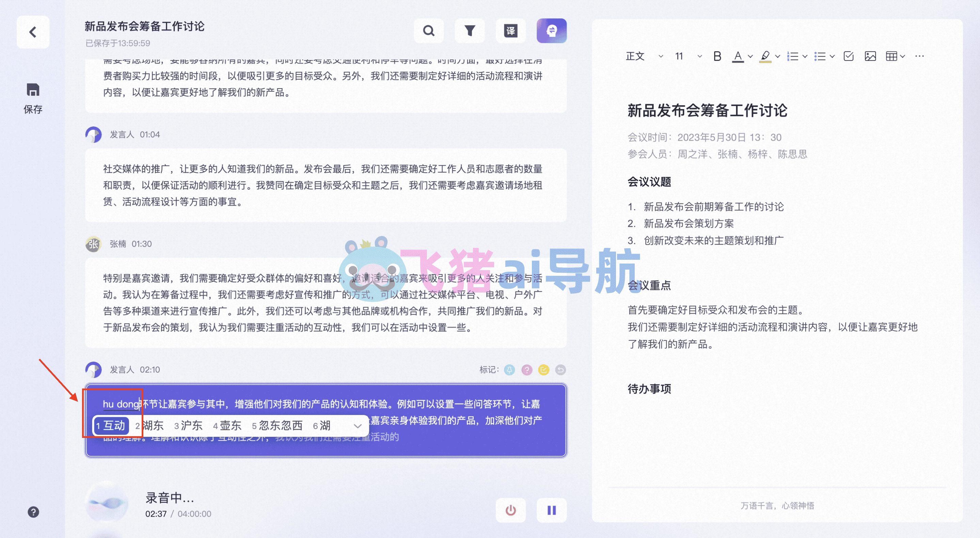Click speaker avatar at 01:04
The height and width of the screenshot is (538, 980).
(94, 135)
